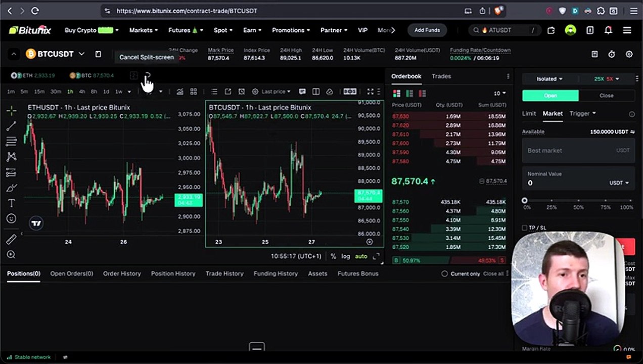The image size is (643, 364).
Task: Toggle percent scale on chart
Action: tap(333, 256)
